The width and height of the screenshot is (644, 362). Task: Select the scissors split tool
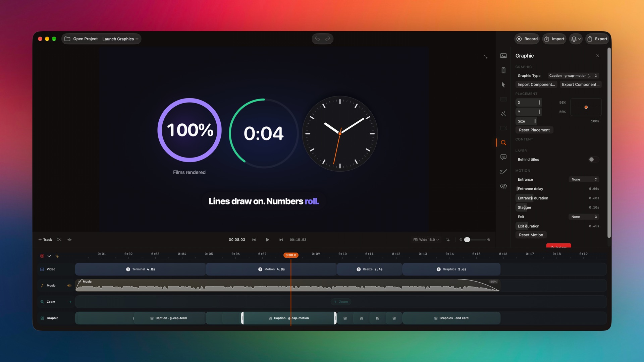pos(59,240)
